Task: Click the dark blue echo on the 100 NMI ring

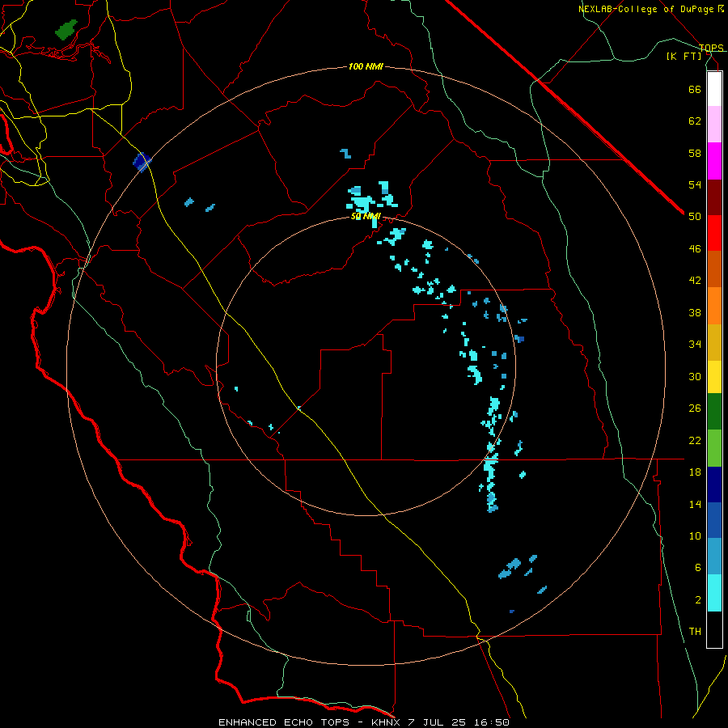Action: click(x=142, y=162)
